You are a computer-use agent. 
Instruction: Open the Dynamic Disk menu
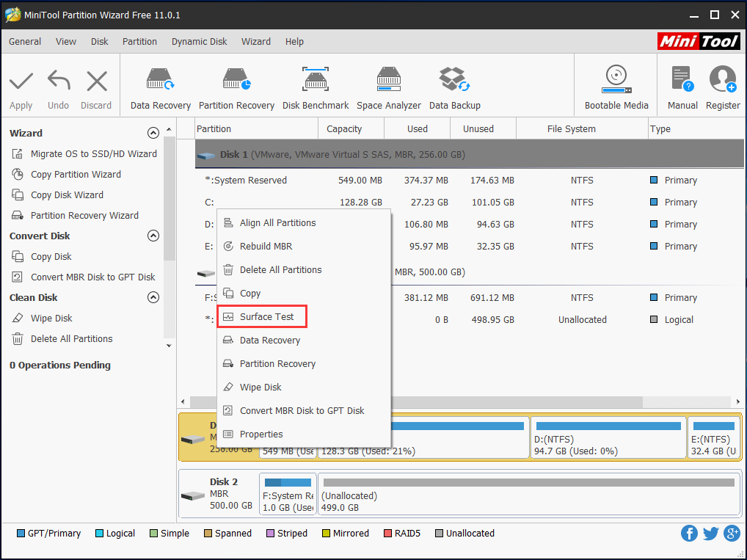tap(199, 41)
